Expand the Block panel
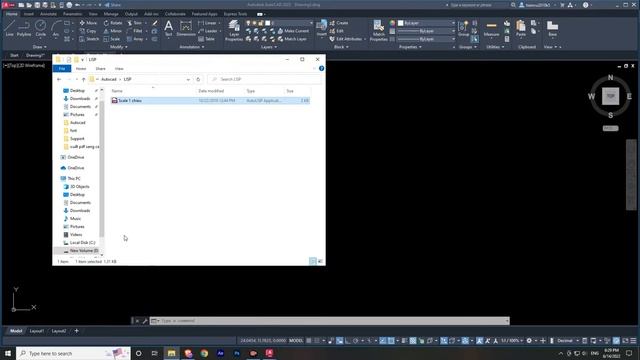This screenshot has height=360, width=640. pos(341,47)
